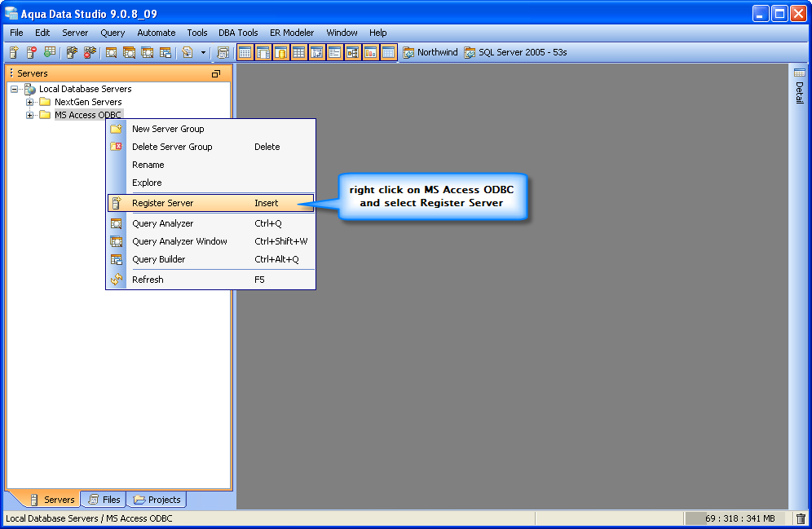The height and width of the screenshot is (529, 812).
Task: Click the Register Server toolbar icon with star
Action: [14, 52]
